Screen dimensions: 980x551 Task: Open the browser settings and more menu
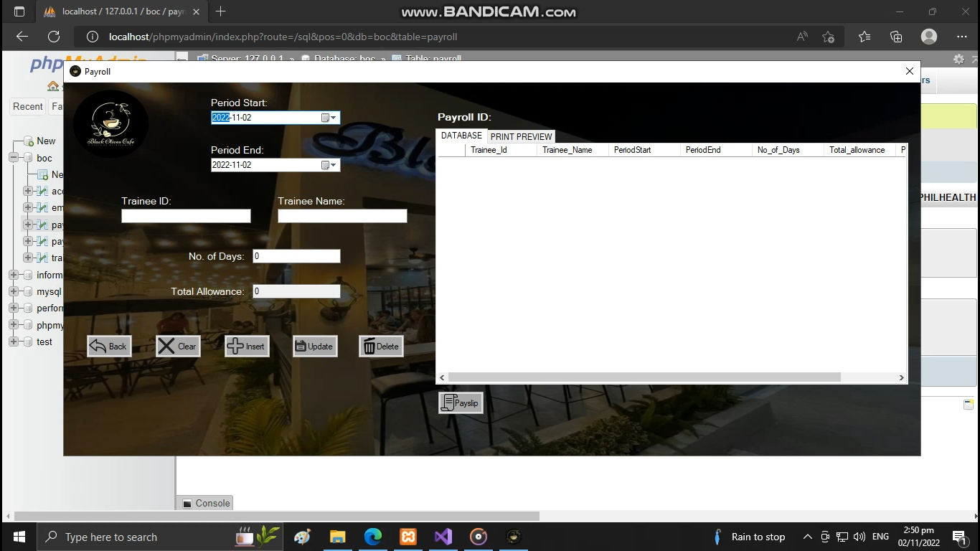[x=961, y=37]
